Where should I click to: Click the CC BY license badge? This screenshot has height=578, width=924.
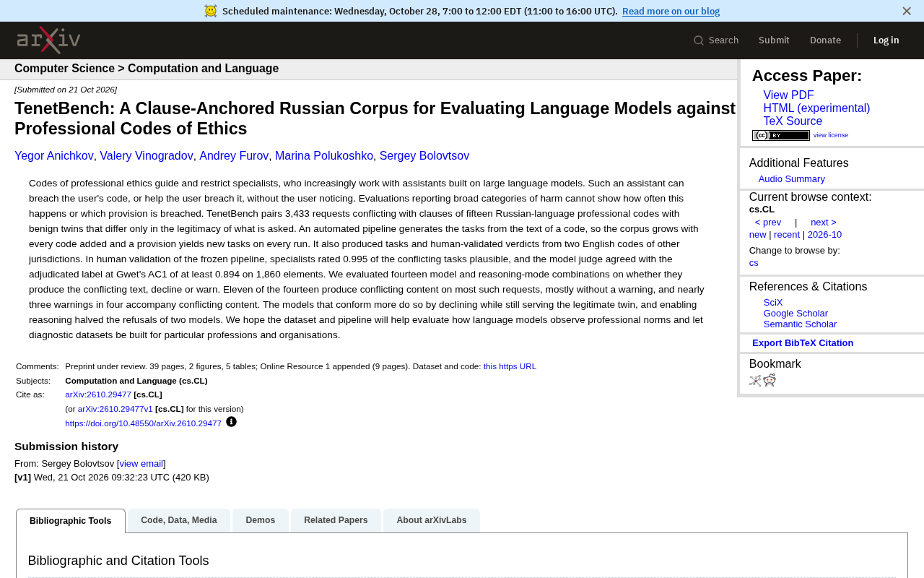click(781, 135)
